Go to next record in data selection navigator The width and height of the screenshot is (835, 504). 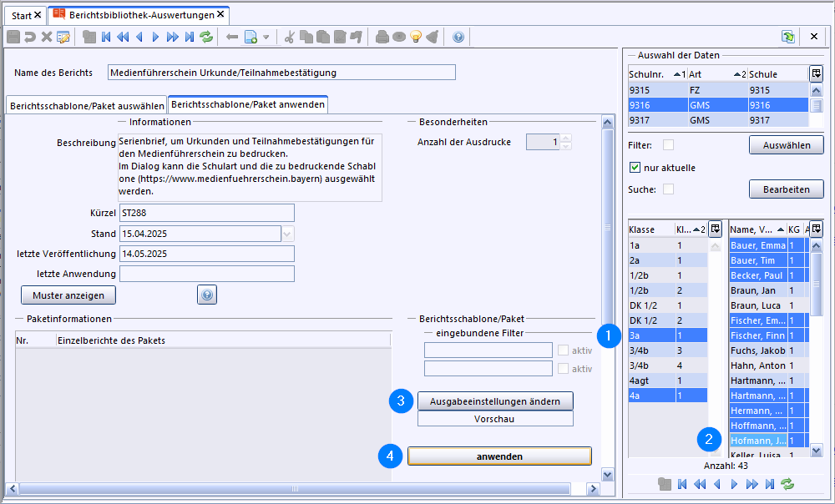coord(734,484)
